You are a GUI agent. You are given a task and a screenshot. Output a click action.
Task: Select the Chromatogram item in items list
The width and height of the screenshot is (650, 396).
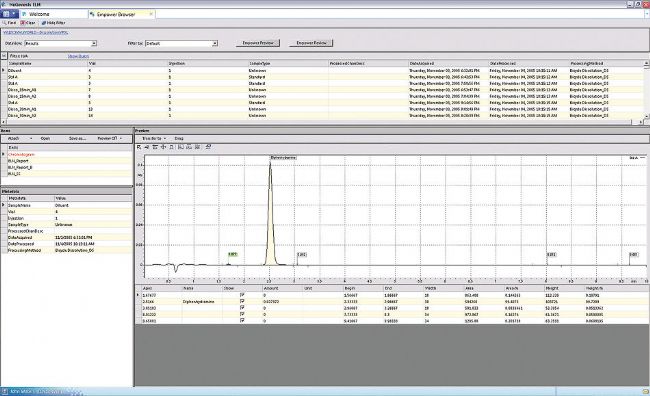pos(21,154)
